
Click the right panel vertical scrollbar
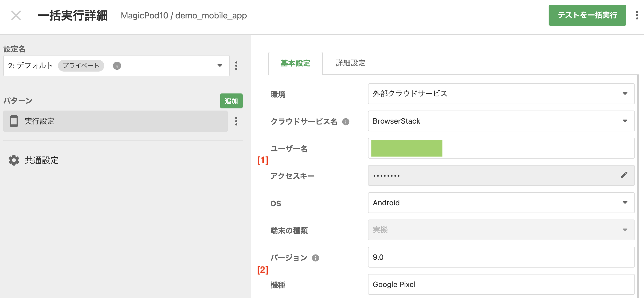pyautogui.click(x=638, y=186)
